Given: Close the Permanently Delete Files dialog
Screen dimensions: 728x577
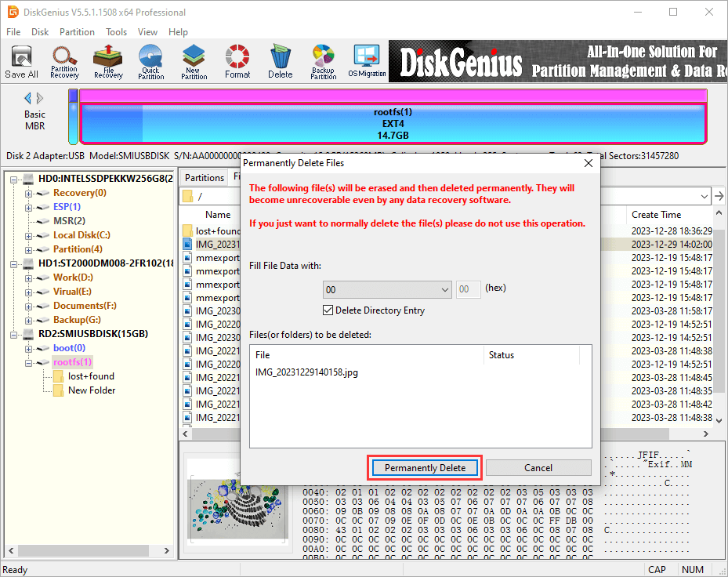Looking at the screenshot, I should pyautogui.click(x=589, y=163).
